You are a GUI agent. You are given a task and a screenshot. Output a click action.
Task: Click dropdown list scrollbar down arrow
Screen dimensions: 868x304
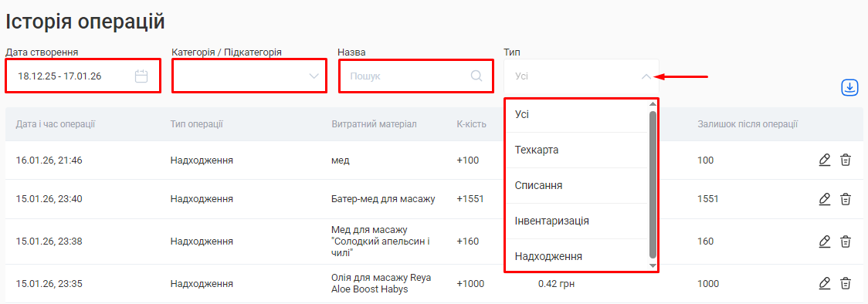pos(653,266)
